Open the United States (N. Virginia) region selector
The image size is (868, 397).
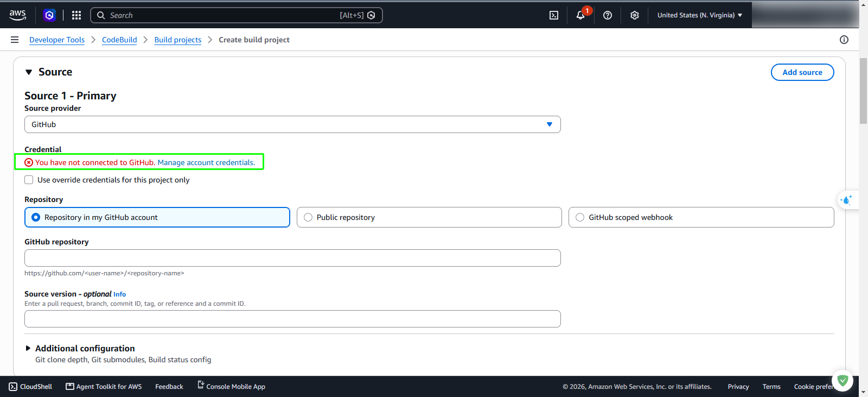point(700,15)
